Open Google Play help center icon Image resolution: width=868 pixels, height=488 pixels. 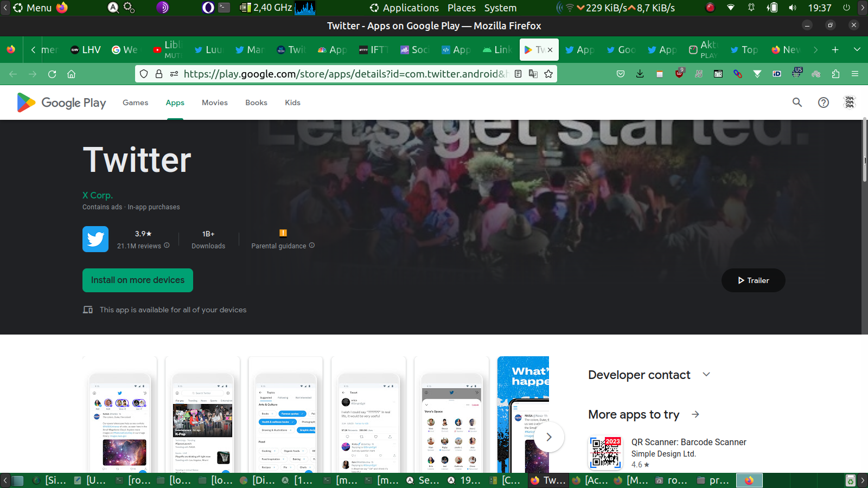(x=824, y=102)
